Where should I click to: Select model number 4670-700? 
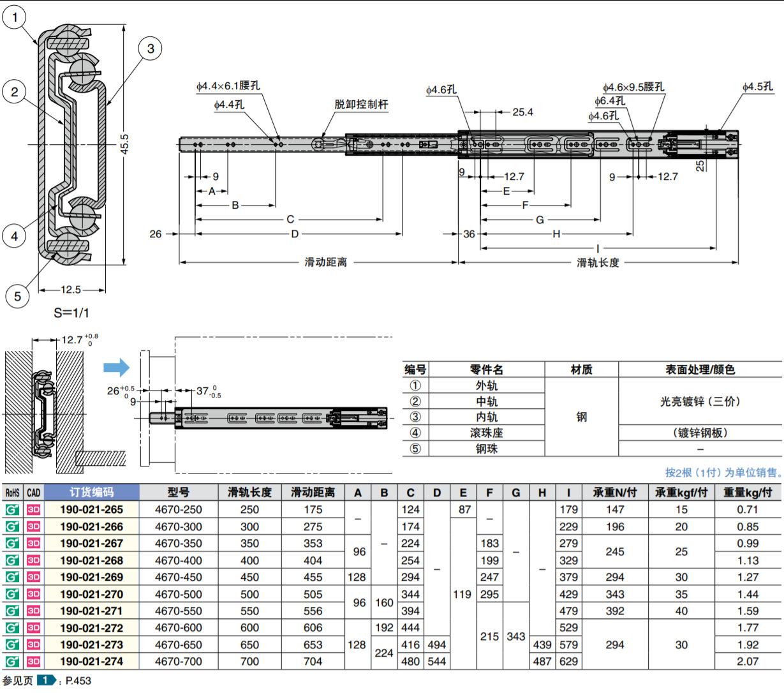(x=179, y=662)
